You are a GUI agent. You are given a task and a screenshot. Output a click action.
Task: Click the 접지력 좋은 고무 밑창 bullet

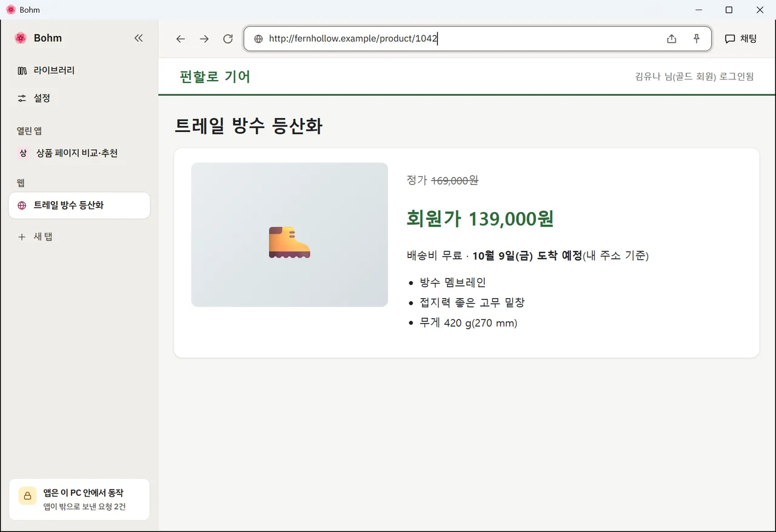[x=472, y=302]
